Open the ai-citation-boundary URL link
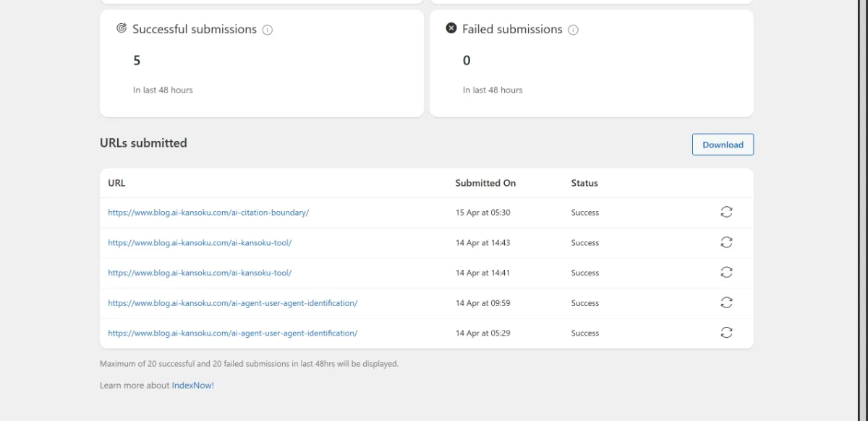 pos(208,213)
